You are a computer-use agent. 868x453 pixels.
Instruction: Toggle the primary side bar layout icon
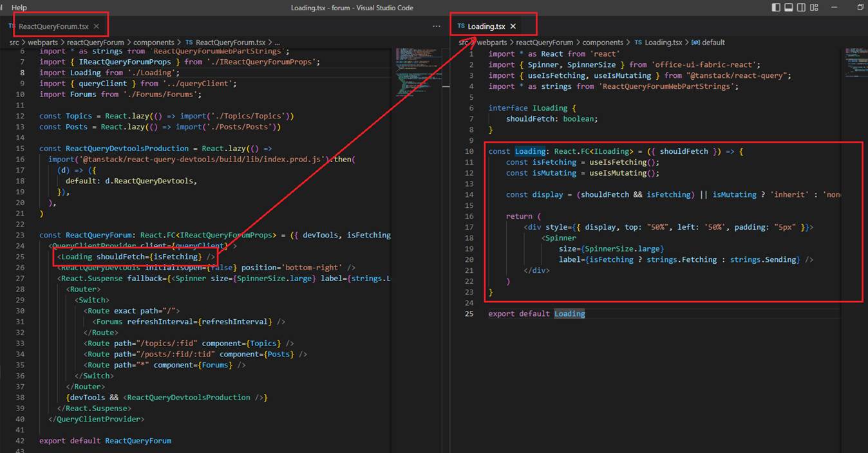[775, 8]
